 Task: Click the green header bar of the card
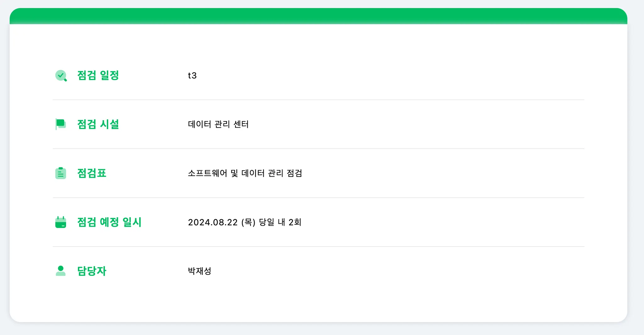[318, 16]
